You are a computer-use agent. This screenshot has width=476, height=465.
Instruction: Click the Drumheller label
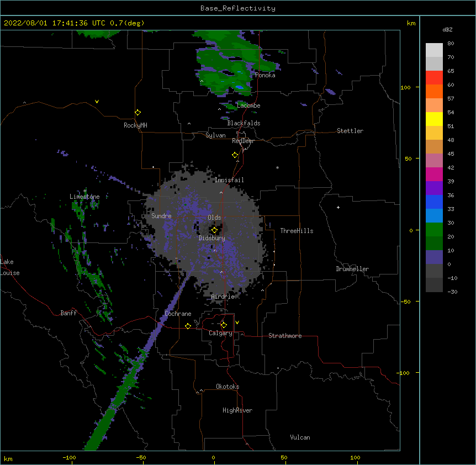pyautogui.click(x=352, y=269)
